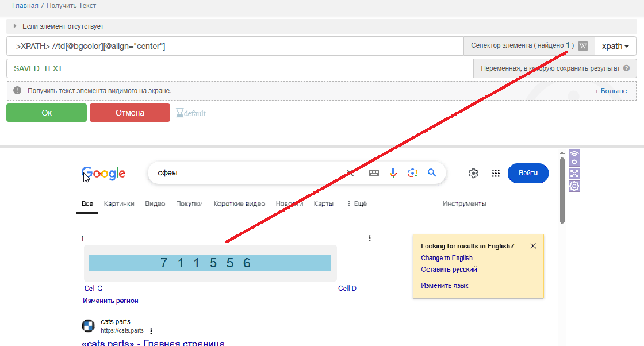
Task: Open Google quick settings gear icon
Action: point(473,174)
